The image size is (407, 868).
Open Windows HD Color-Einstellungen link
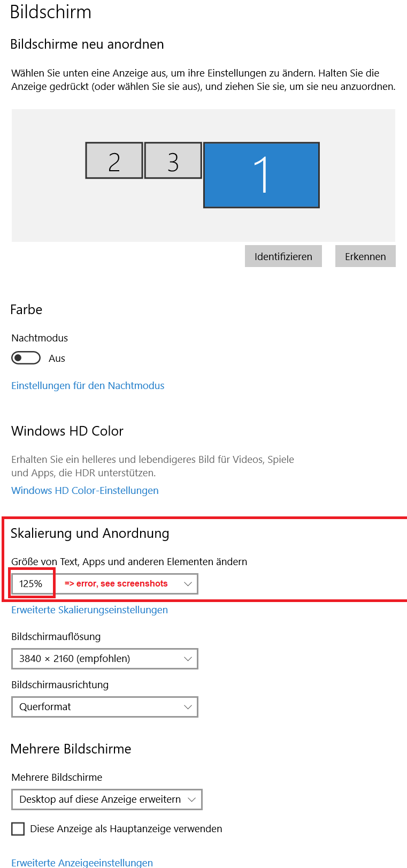(85, 490)
